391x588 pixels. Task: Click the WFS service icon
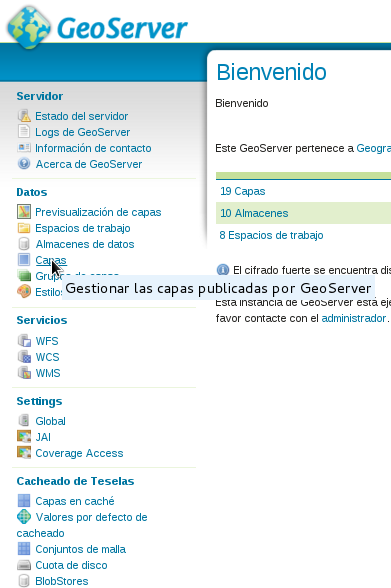[24, 340]
